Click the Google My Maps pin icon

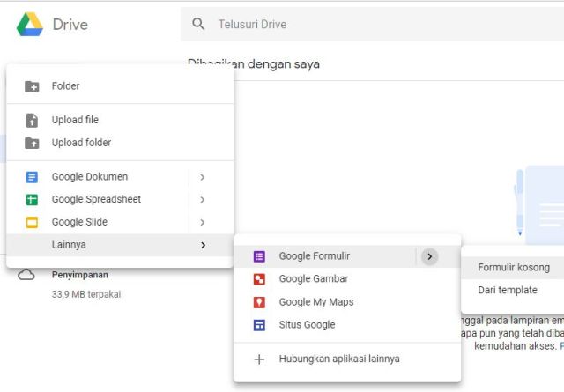259,302
